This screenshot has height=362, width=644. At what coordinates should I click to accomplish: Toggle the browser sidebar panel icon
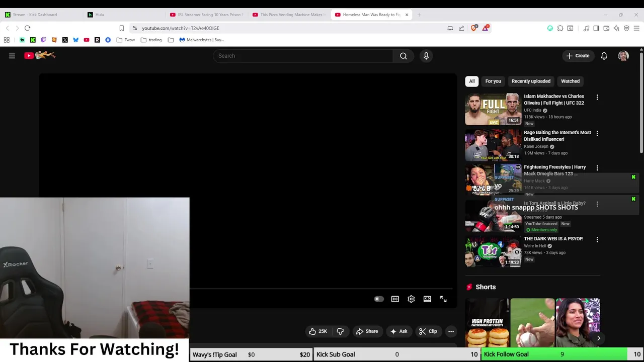[596, 28]
